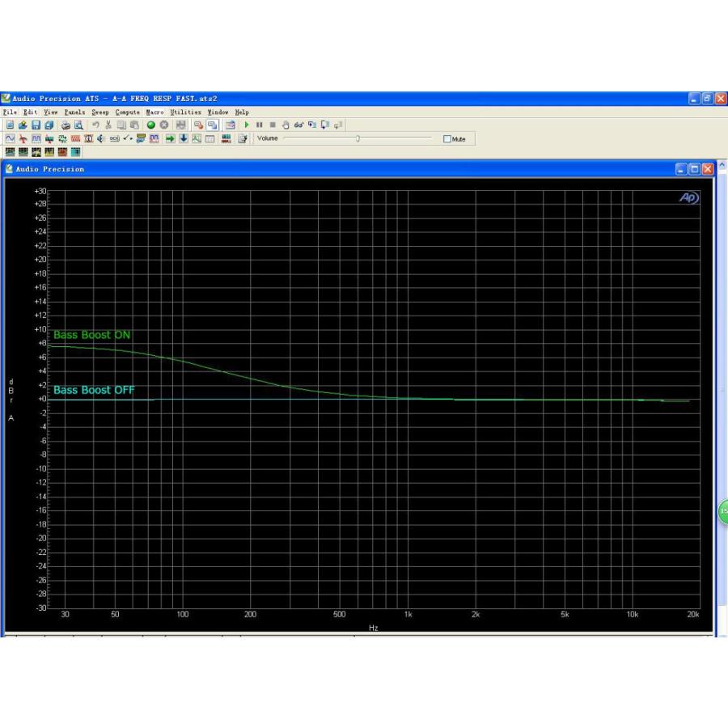Screen dimensions: 728x728
Task: Click the Paste toolbar icon
Action: pos(134,125)
